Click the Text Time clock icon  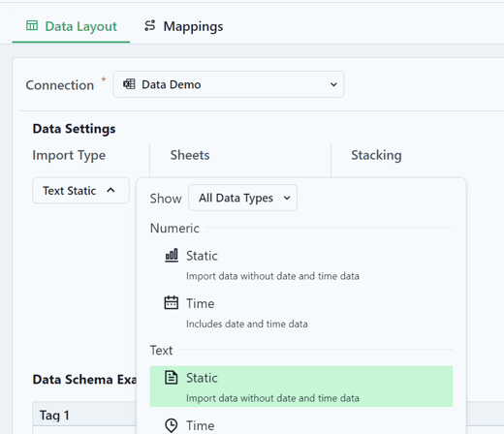(x=172, y=425)
